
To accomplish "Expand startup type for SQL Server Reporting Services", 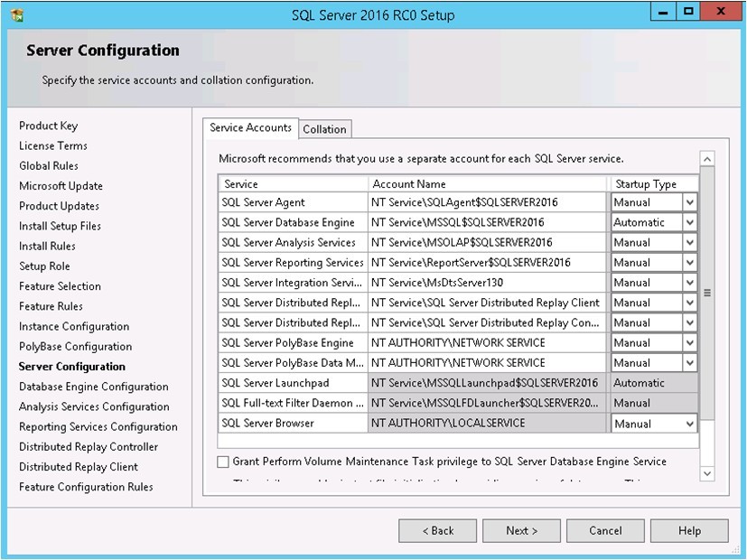I will pos(689,262).
